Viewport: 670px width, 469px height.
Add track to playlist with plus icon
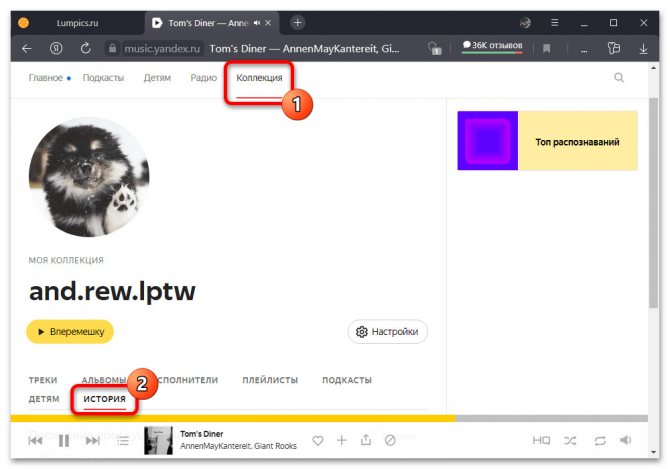tap(341, 440)
